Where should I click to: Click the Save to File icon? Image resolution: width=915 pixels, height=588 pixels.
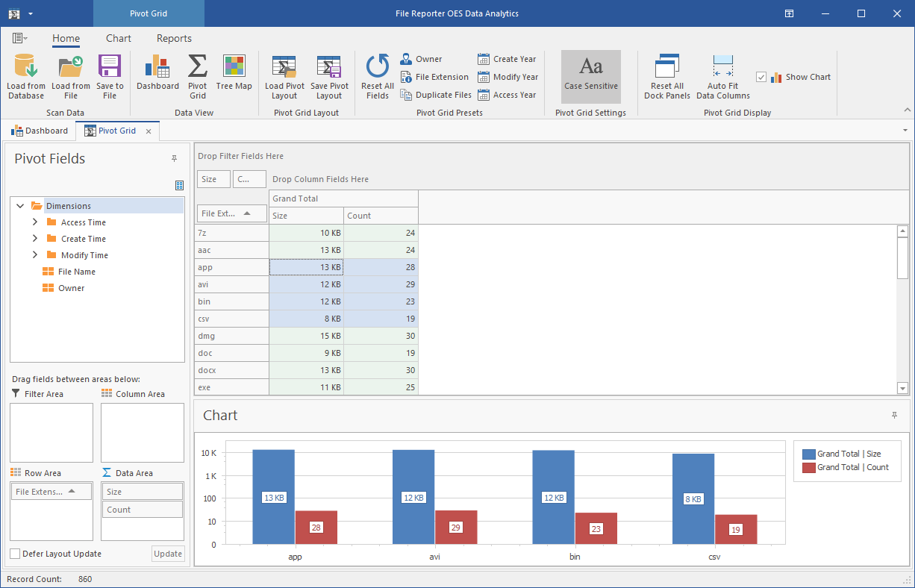tap(109, 75)
